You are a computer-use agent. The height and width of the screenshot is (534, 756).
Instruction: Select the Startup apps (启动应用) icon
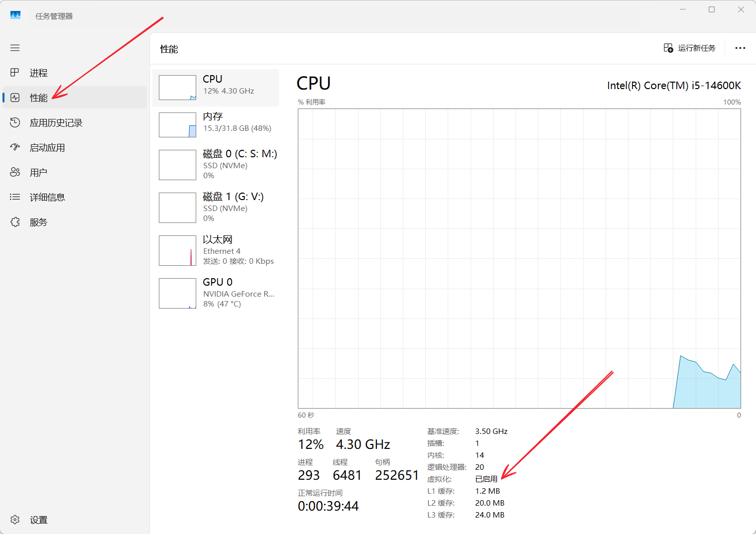[x=15, y=147]
